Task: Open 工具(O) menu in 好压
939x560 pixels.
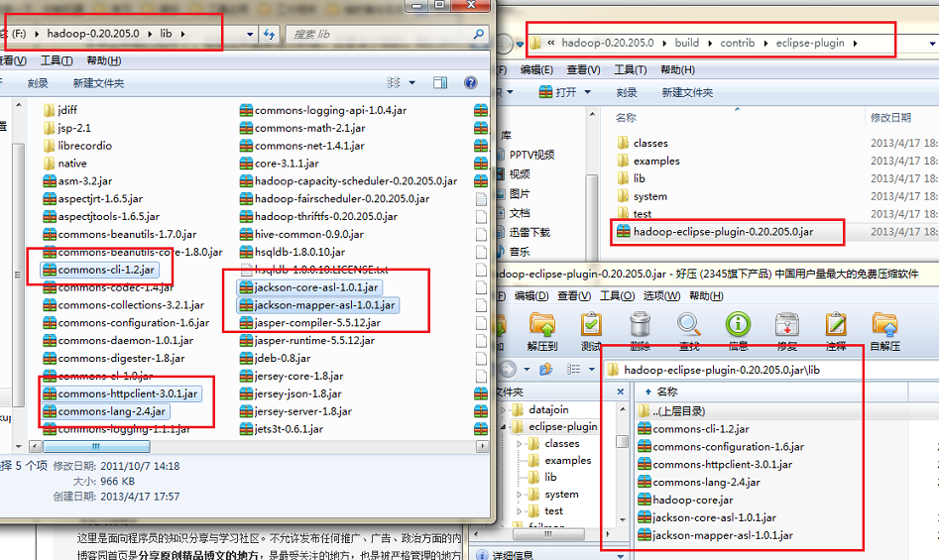Action: click(x=618, y=295)
